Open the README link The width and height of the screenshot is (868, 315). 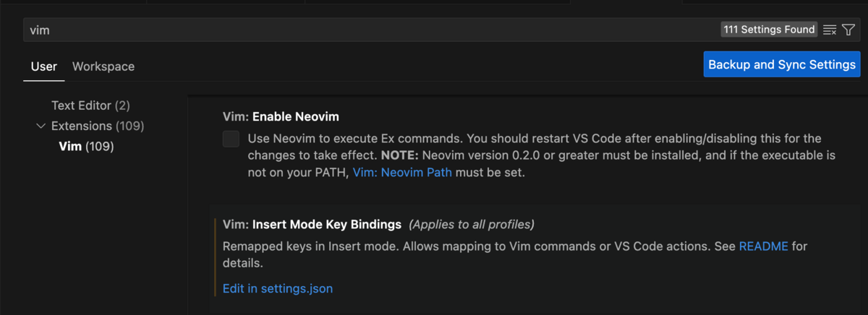coord(763,246)
